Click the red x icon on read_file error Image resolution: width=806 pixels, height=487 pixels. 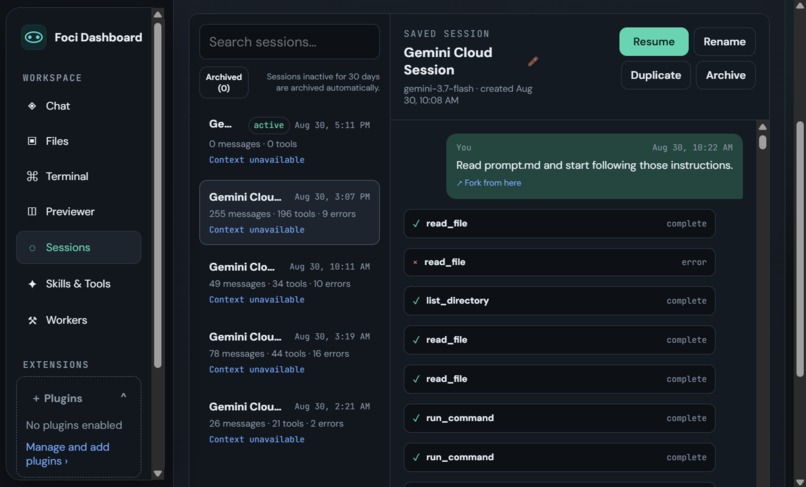click(415, 262)
